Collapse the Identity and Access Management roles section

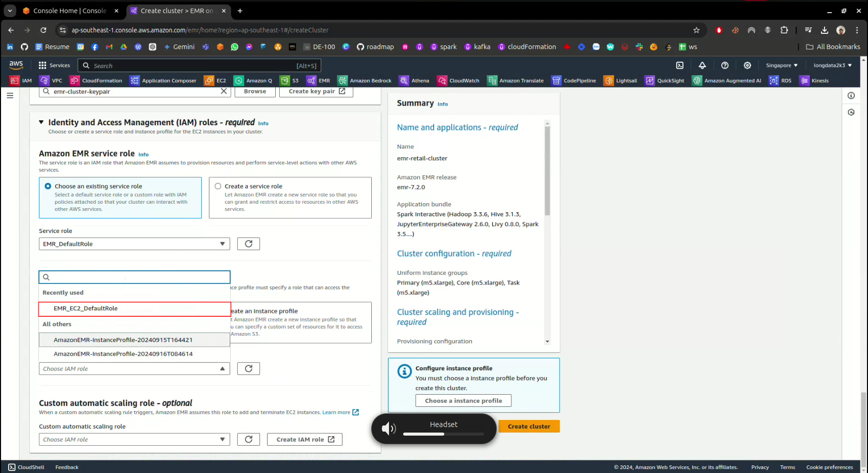click(x=41, y=122)
